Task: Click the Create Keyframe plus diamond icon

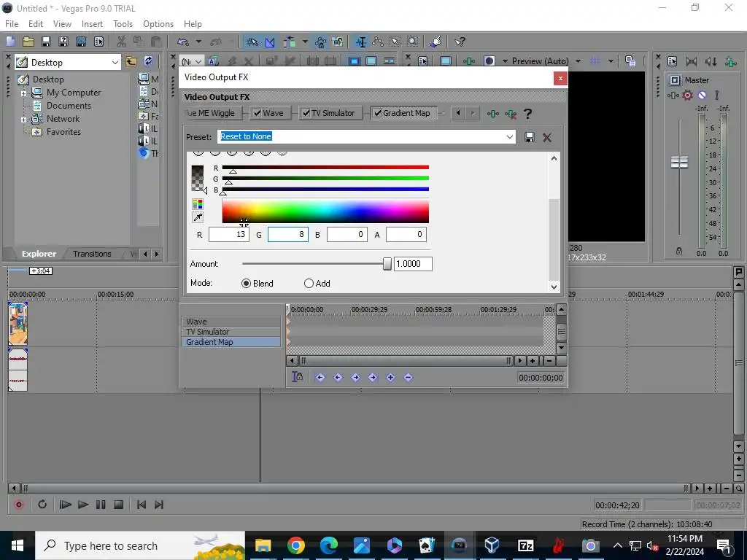Action: (391, 378)
